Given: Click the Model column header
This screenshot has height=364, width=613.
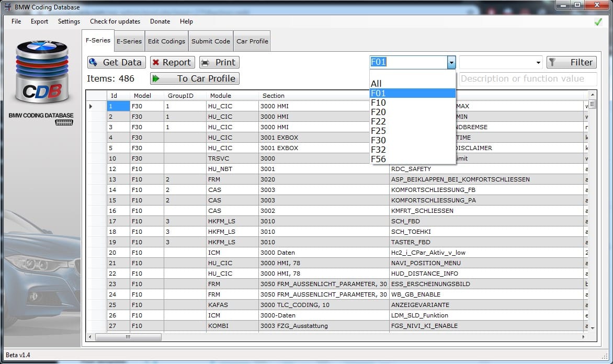Looking at the screenshot, I should click(146, 95).
